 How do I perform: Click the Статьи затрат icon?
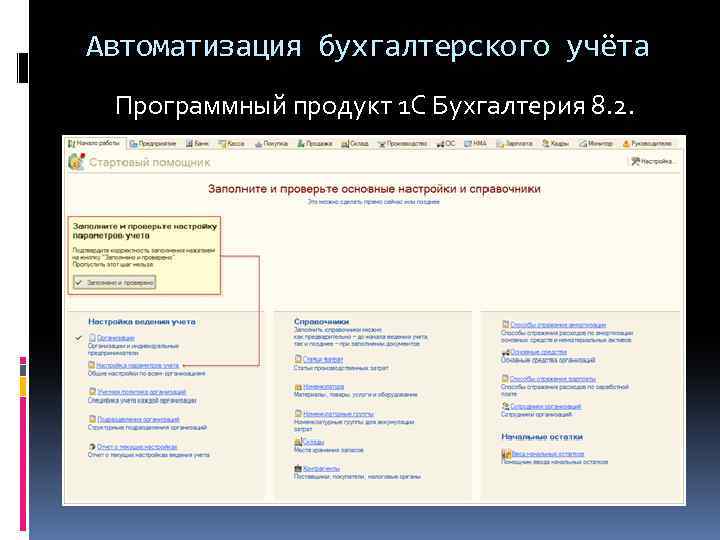(298, 359)
